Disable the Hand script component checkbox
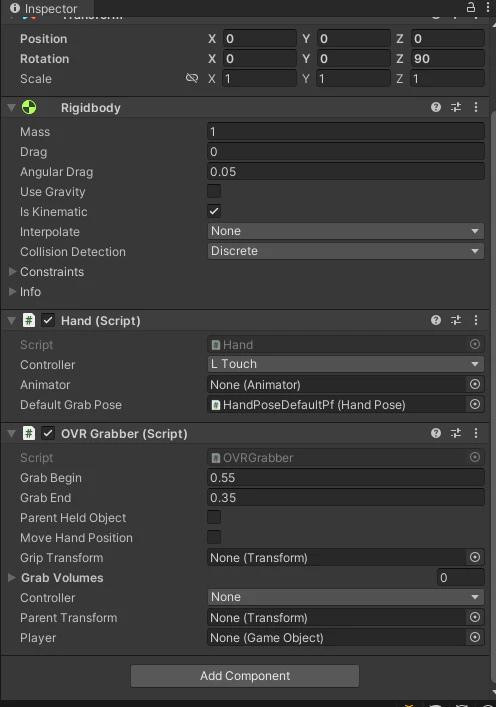The height and width of the screenshot is (707, 496). [x=48, y=321]
